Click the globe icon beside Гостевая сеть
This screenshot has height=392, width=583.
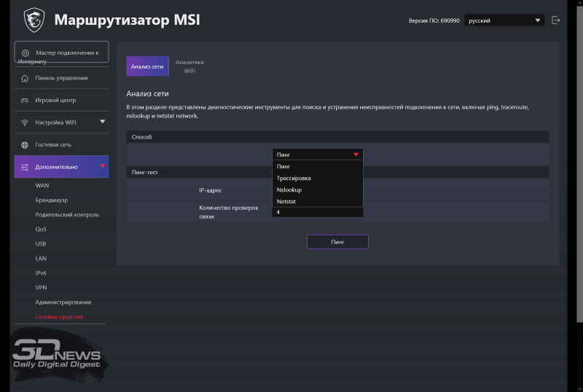click(x=25, y=145)
